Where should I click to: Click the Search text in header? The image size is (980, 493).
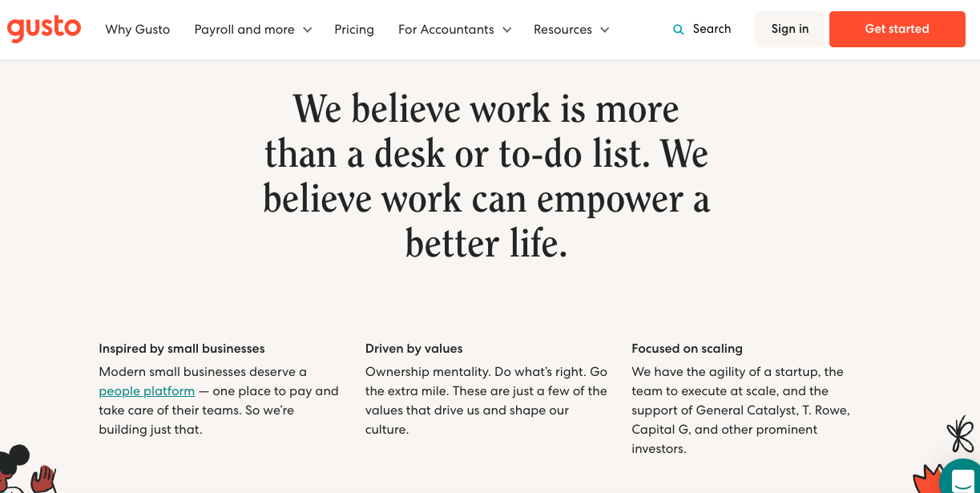(712, 29)
